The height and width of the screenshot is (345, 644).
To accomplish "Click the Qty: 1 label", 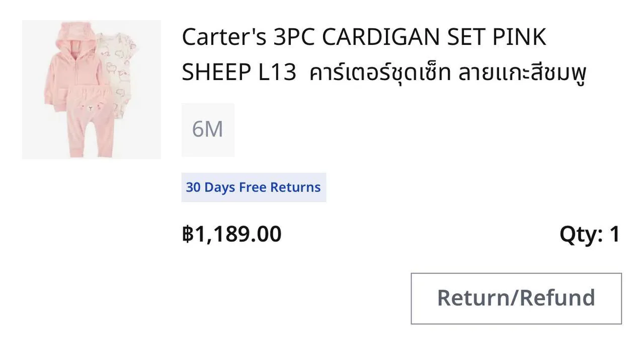I will 590,234.
